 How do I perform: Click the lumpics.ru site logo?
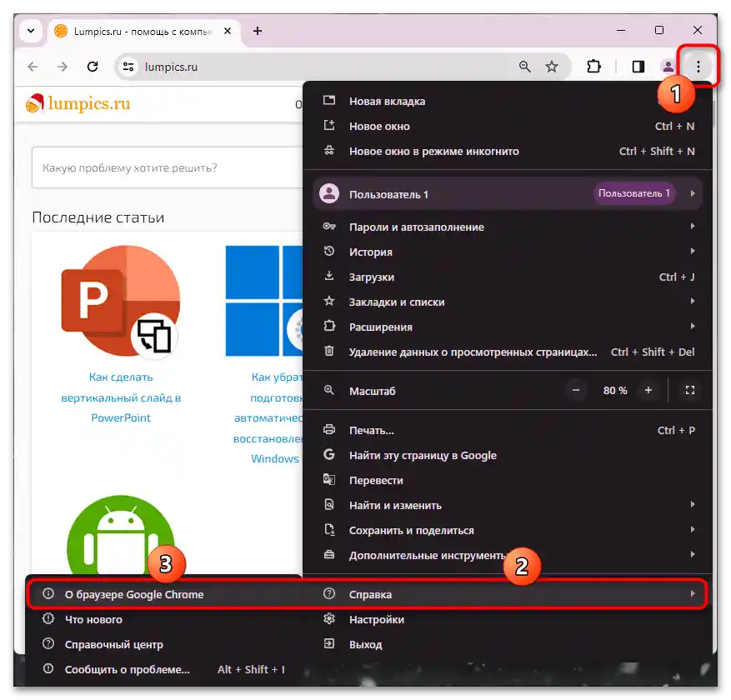click(x=75, y=103)
